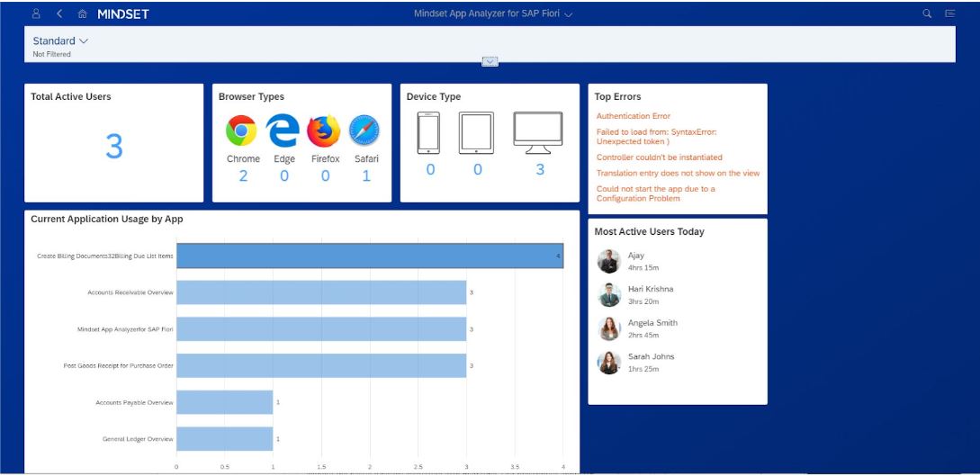Click the Chrome user count 2
The image size is (980, 476).
click(243, 176)
